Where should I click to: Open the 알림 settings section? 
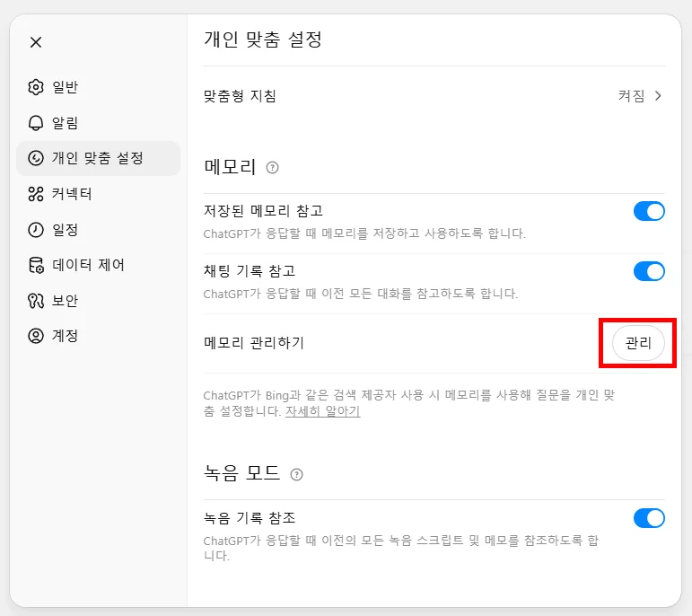click(x=98, y=123)
